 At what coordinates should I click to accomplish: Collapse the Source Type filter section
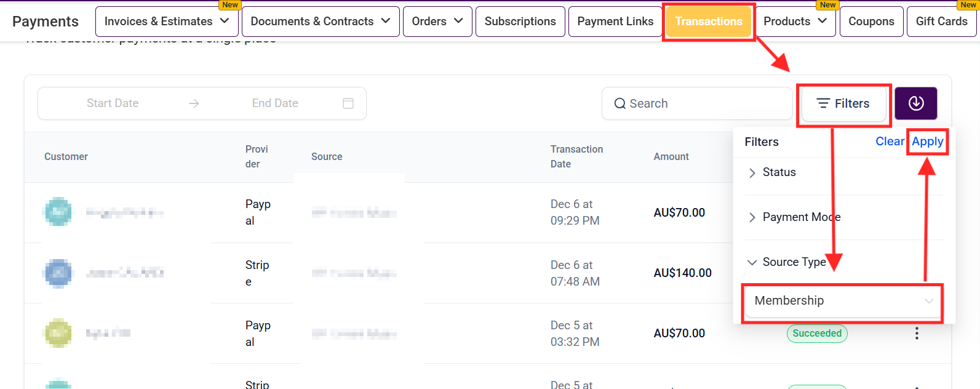tap(793, 262)
